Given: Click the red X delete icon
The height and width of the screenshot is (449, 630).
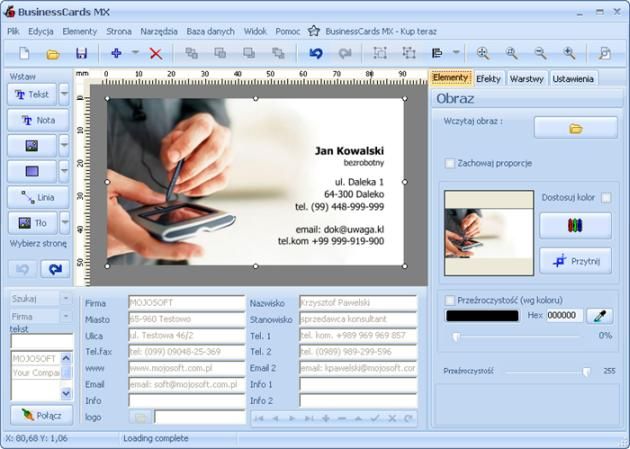Looking at the screenshot, I should [155, 53].
